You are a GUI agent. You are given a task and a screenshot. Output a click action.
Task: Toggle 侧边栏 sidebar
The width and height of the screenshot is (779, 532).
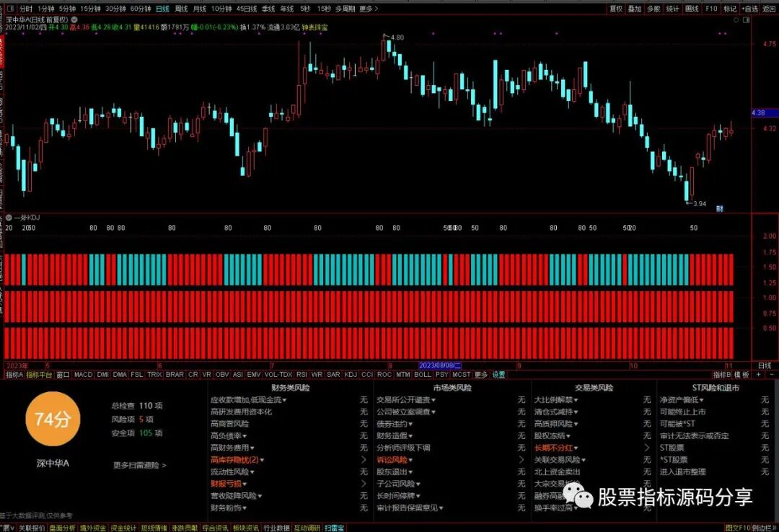[x=763, y=528]
